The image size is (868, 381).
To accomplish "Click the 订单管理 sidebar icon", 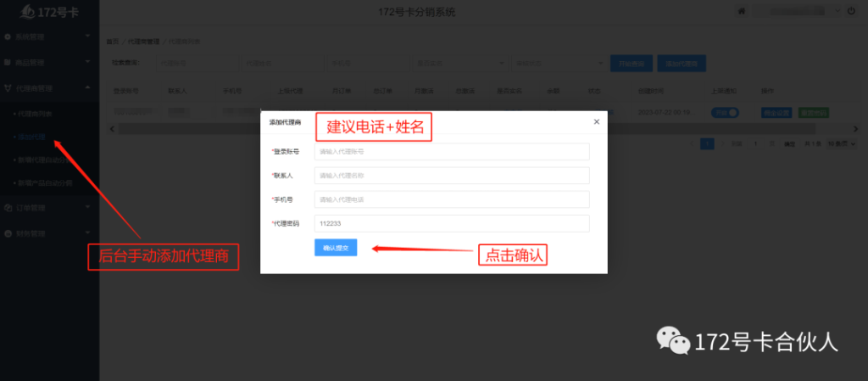I will pos(7,208).
